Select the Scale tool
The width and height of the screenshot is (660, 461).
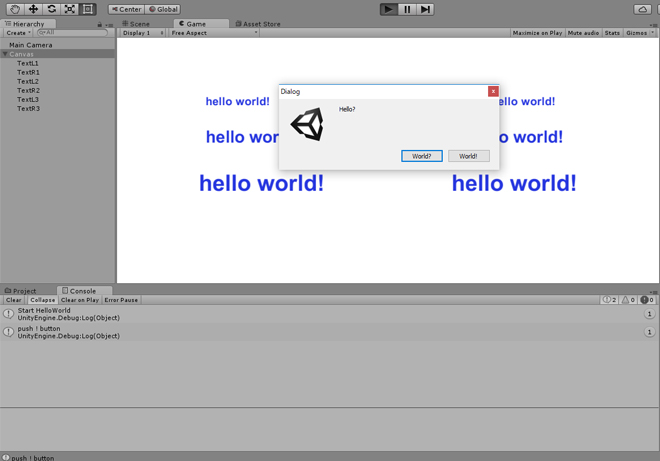[x=69, y=9]
